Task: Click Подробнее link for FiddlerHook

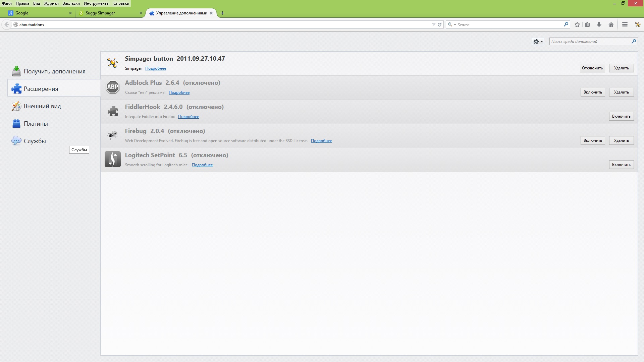Action: (188, 117)
